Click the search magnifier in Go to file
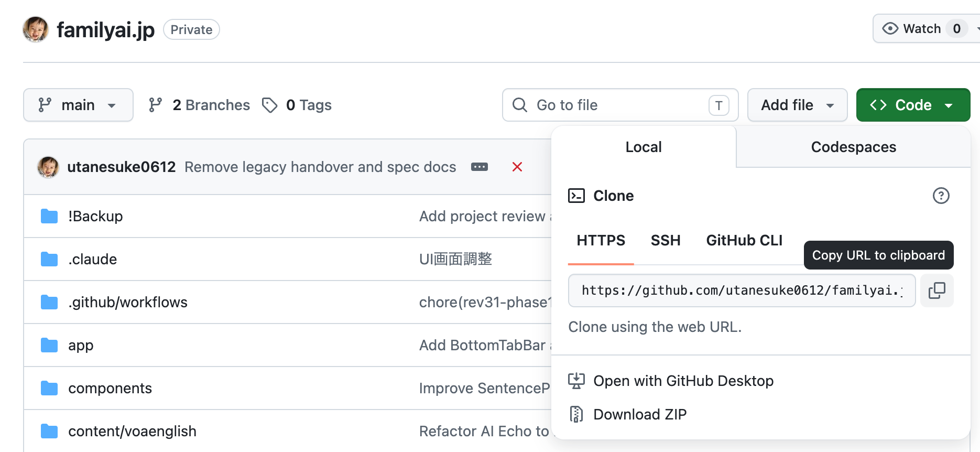The width and height of the screenshot is (980, 452). click(x=520, y=105)
